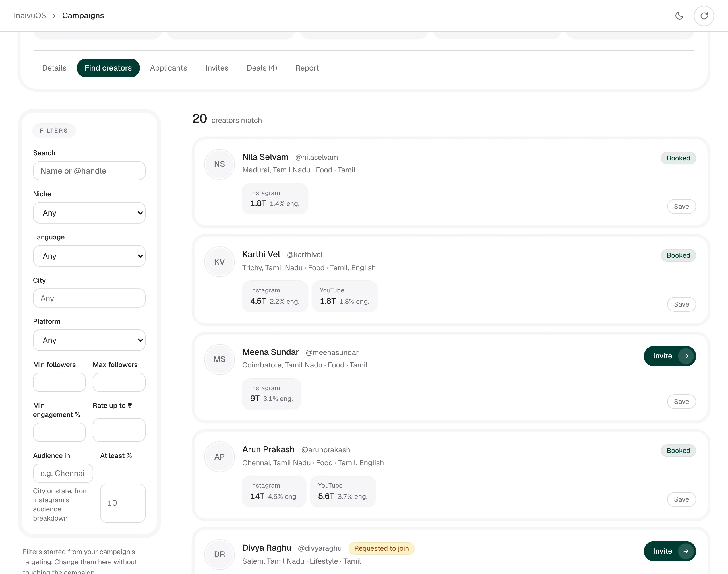Click the InaivuOS breadcrumb link

(30, 16)
